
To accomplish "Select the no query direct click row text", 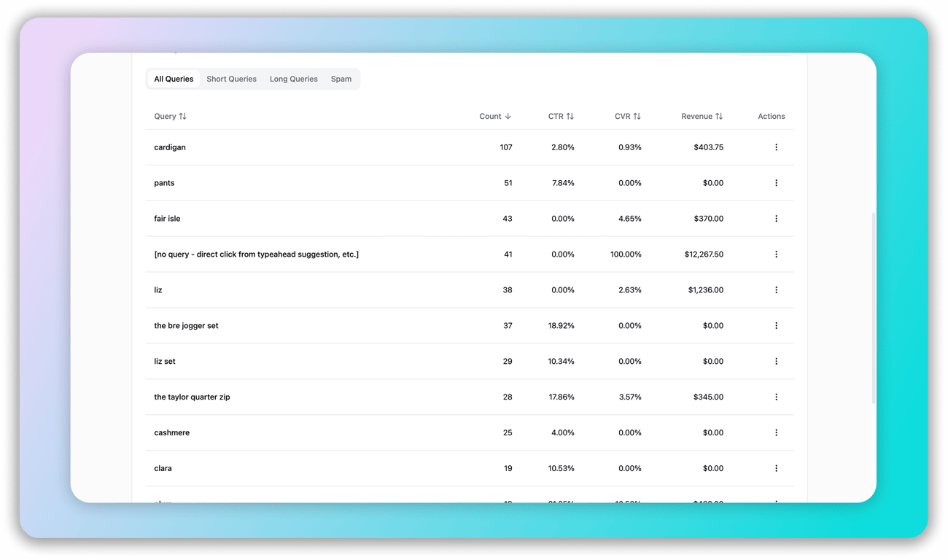I will pos(256,254).
